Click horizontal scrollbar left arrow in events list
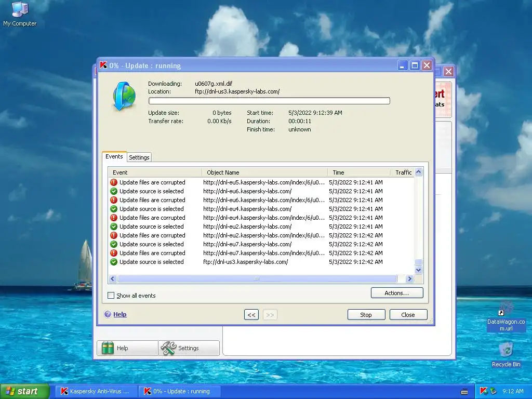This screenshot has width=532, height=399. point(113,279)
